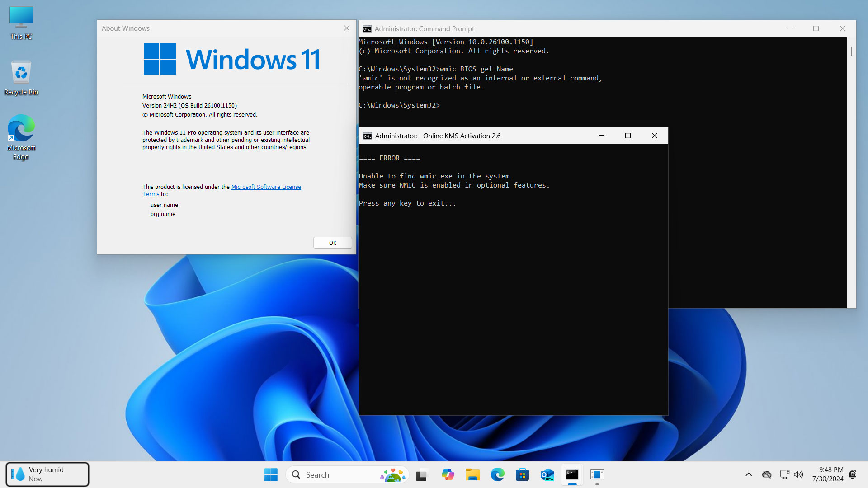
Task: Open the volume tray icon
Action: pos(798,474)
